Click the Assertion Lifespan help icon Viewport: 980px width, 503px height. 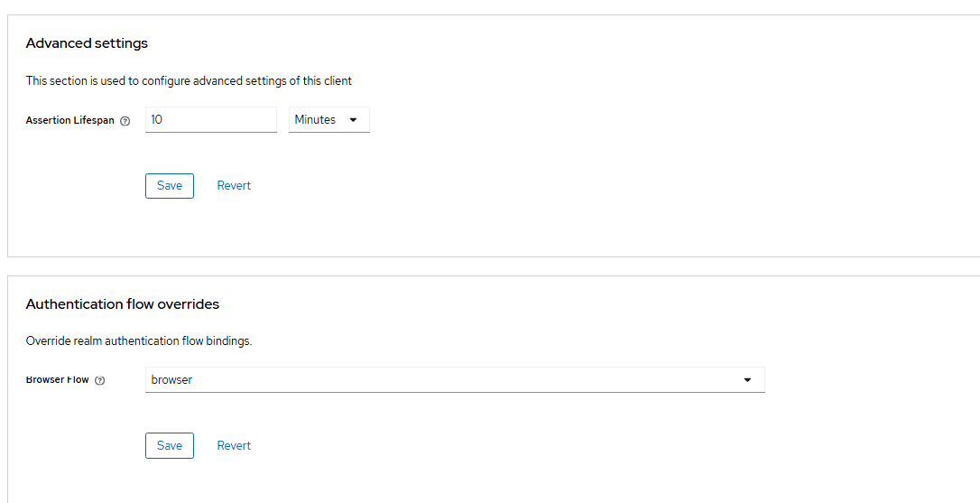click(x=125, y=121)
